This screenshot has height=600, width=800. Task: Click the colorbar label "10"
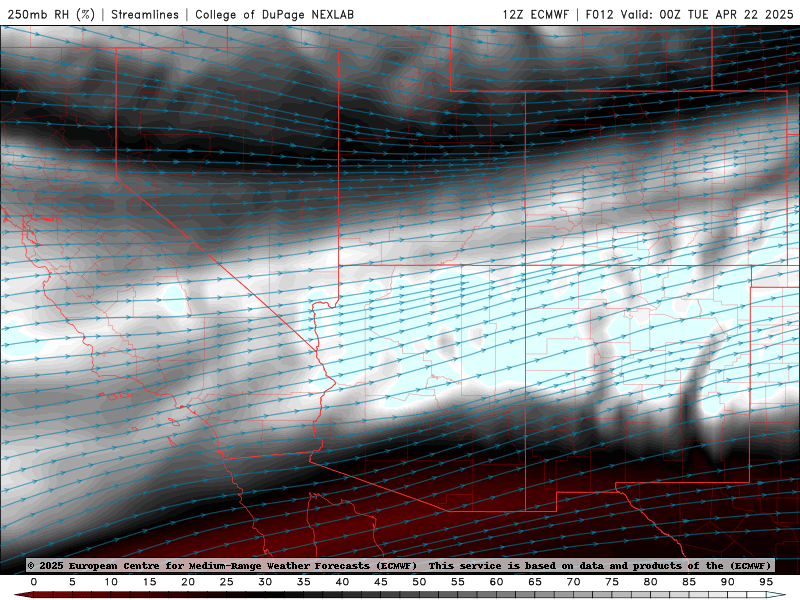(111, 582)
